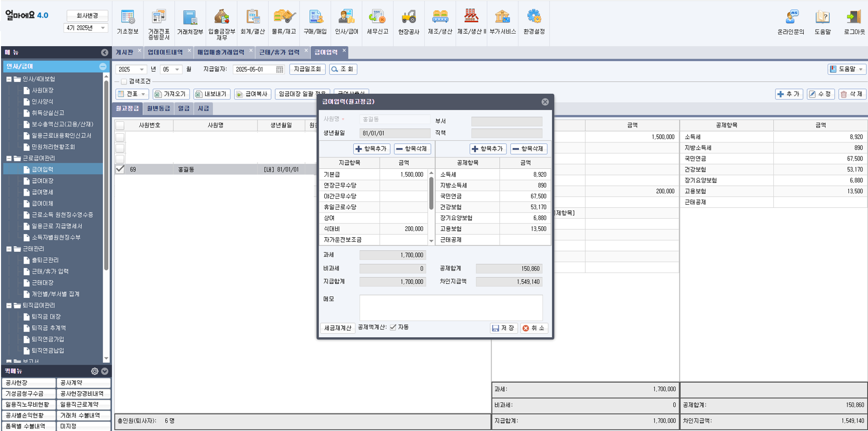Open quick menu settings gear
Image resolution: width=868 pixels, height=431 pixels.
tap(95, 371)
